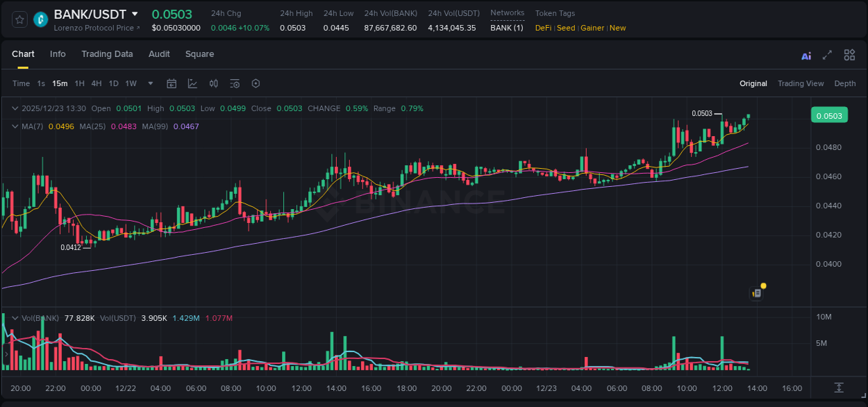The height and width of the screenshot is (407, 868).
Task: Open the AI assistant icon
Action: click(x=806, y=54)
